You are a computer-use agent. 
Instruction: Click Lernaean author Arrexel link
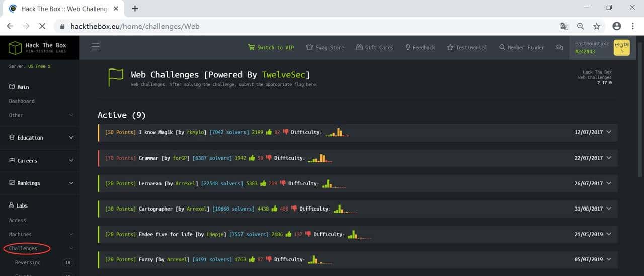click(x=185, y=184)
